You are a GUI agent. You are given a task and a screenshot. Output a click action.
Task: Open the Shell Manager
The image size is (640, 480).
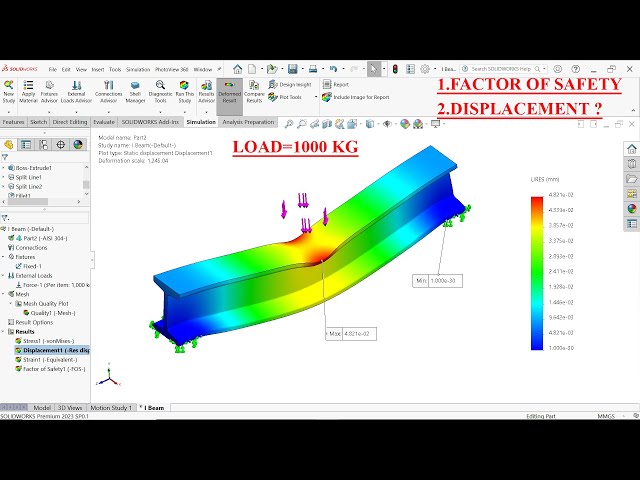click(x=135, y=92)
